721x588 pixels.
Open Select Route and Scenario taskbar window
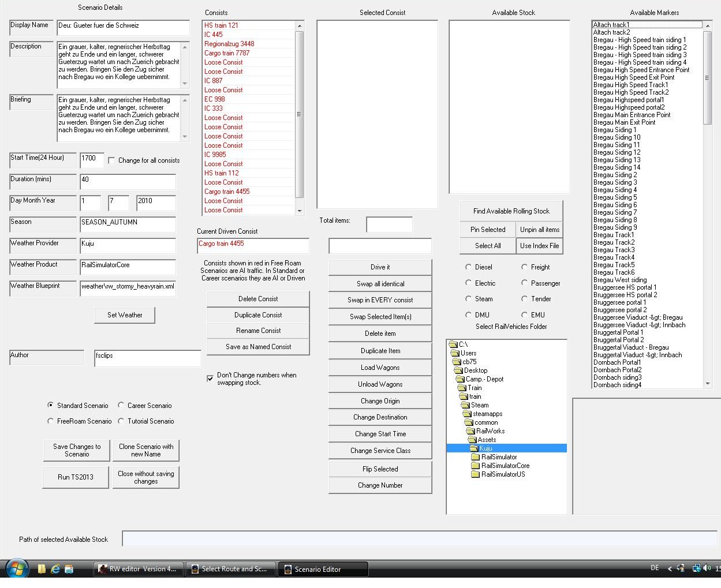click(x=230, y=569)
